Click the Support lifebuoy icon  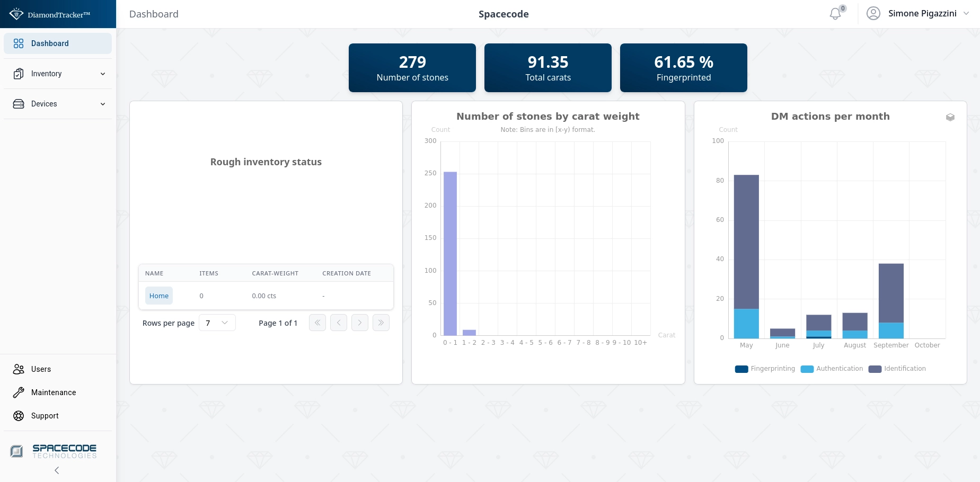19,416
